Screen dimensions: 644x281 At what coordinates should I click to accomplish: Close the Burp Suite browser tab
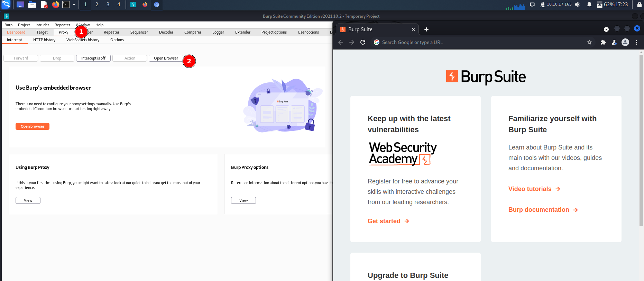(413, 29)
